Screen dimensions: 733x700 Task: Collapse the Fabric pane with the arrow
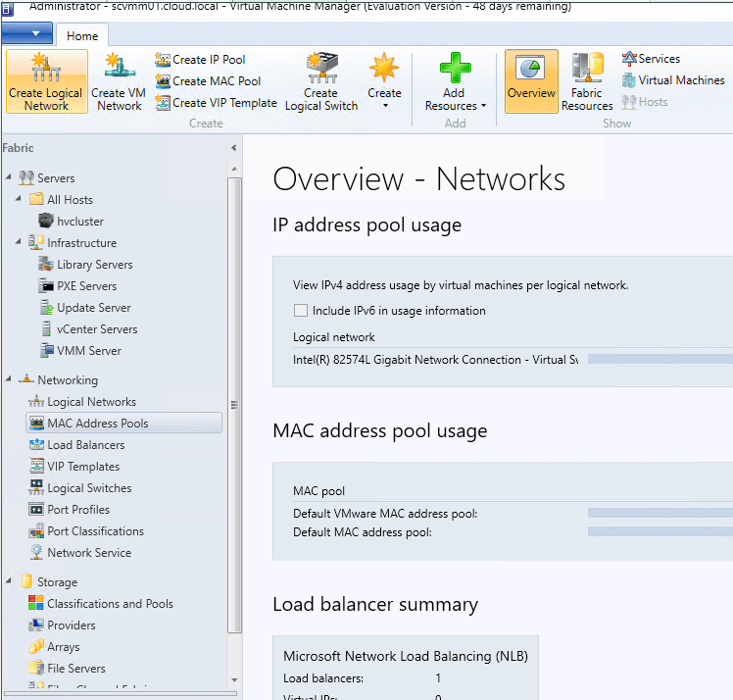click(234, 148)
